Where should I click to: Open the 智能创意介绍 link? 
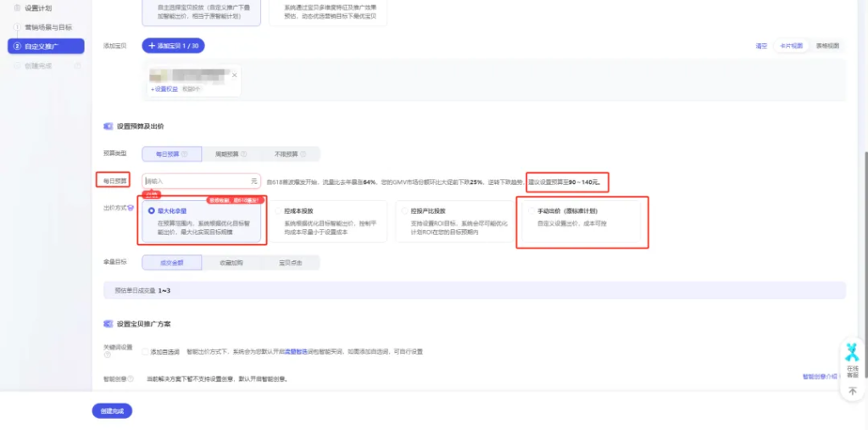coord(820,377)
